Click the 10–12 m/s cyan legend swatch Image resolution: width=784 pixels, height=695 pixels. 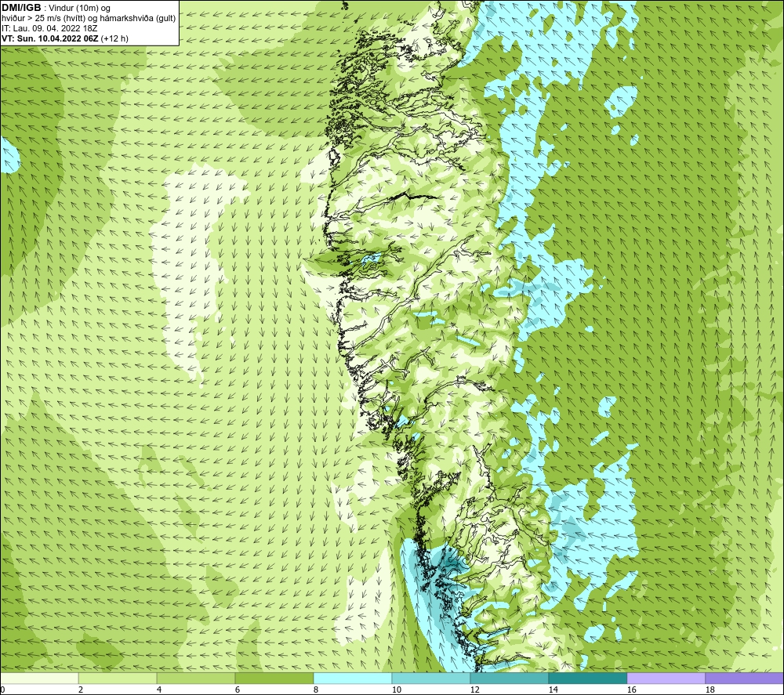431,678
